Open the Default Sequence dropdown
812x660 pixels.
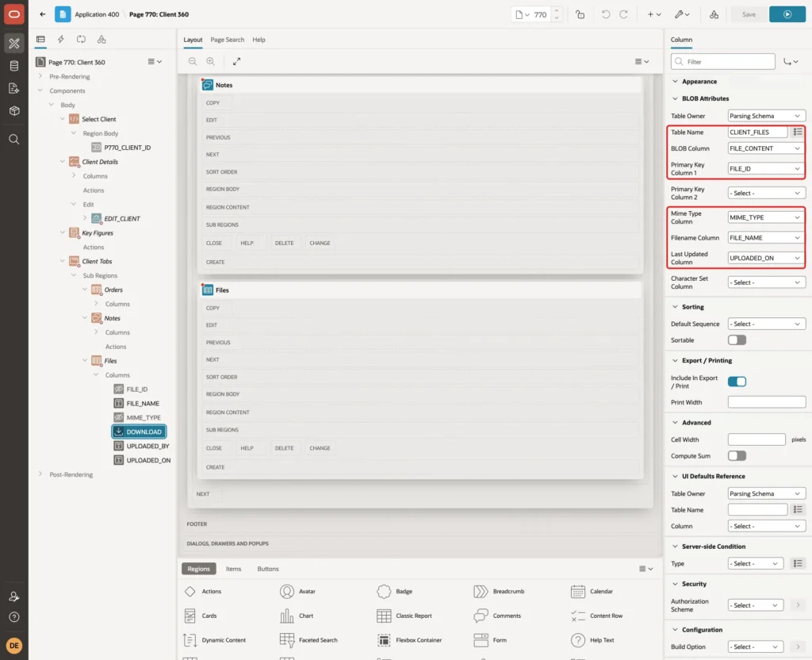tap(767, 324)
